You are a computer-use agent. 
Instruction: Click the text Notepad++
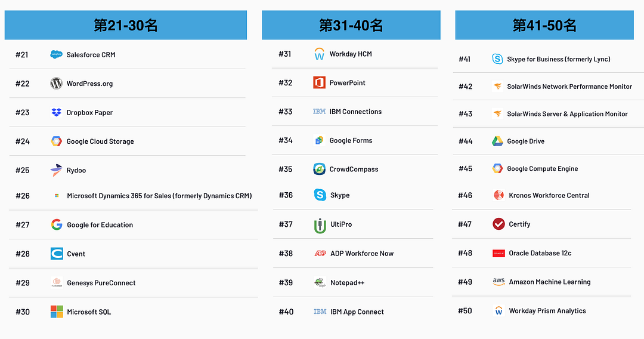click(x=347, y=282)
